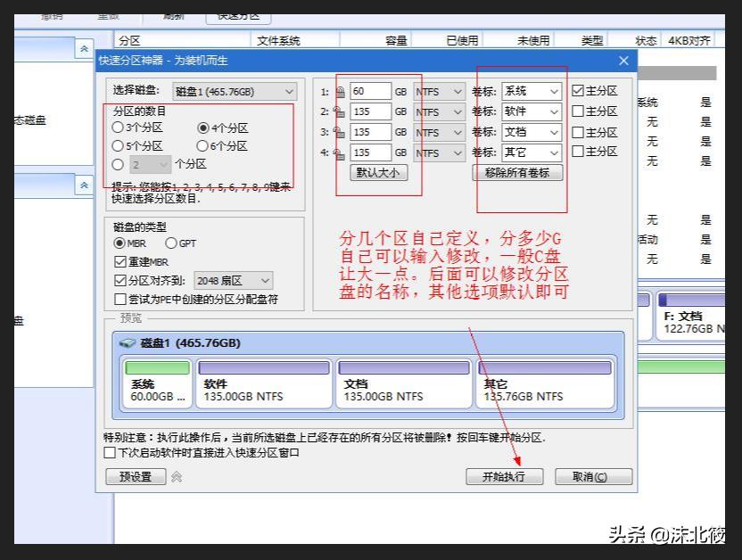The height and width of the screenshot is (560, 742).
Task: Click the 系统 partition block in preview
Action: [x=155, y=382]
